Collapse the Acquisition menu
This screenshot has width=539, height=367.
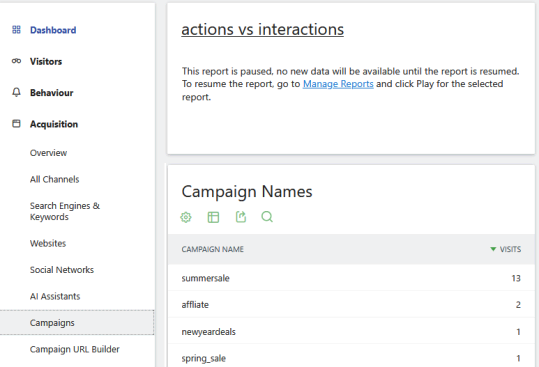[x=54, y=124]
